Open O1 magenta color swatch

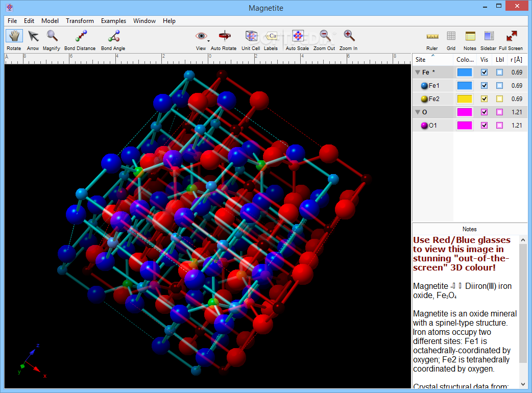465,125
